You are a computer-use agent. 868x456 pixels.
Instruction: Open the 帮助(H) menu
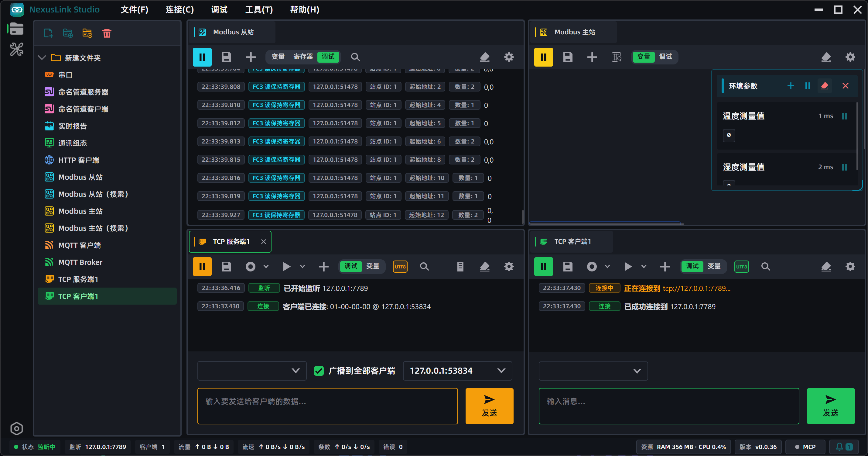click(305, 9)
